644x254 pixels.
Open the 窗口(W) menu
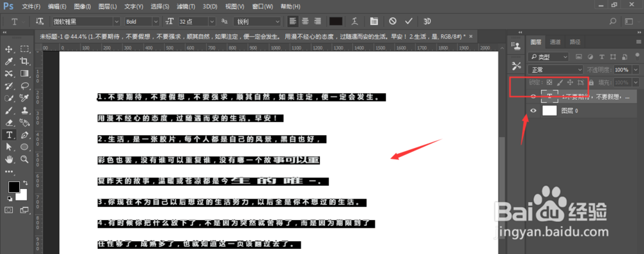pos(263,6)
